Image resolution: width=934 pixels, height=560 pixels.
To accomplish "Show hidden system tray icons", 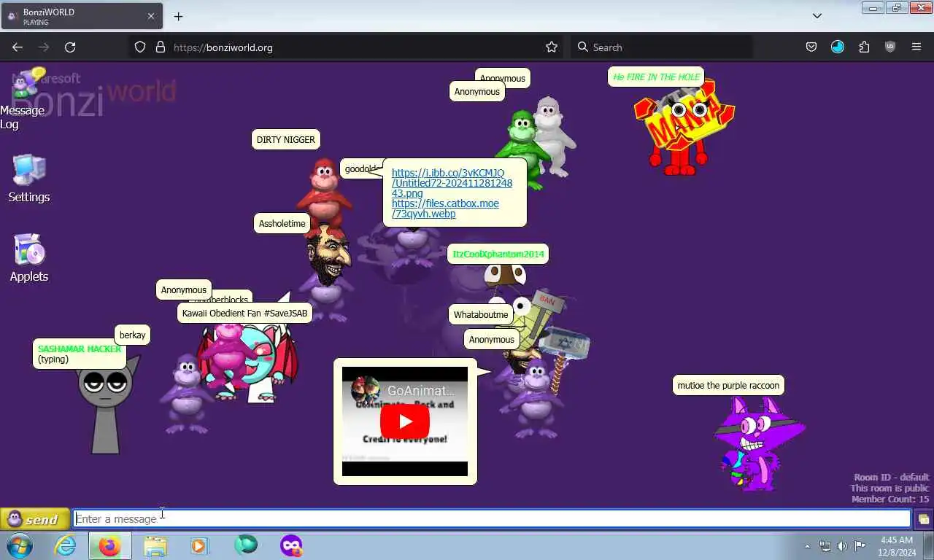I will (807, 546).
